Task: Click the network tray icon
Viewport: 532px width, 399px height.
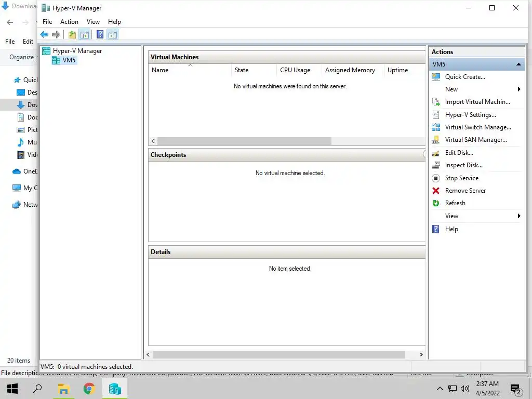Action: tap(453, 389)
